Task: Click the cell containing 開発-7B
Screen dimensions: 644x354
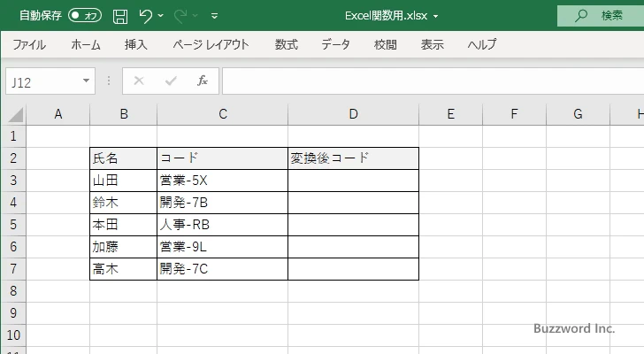Action: click(222, 203)
